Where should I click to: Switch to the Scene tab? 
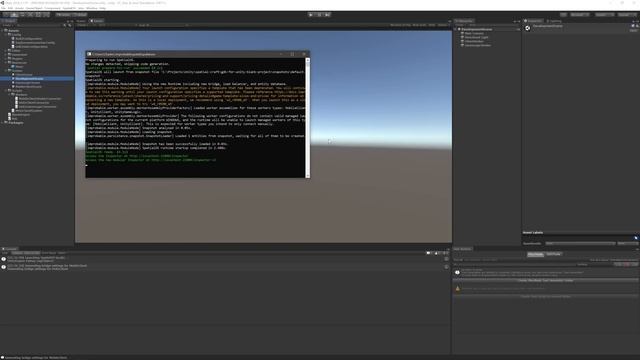point(81,21)
